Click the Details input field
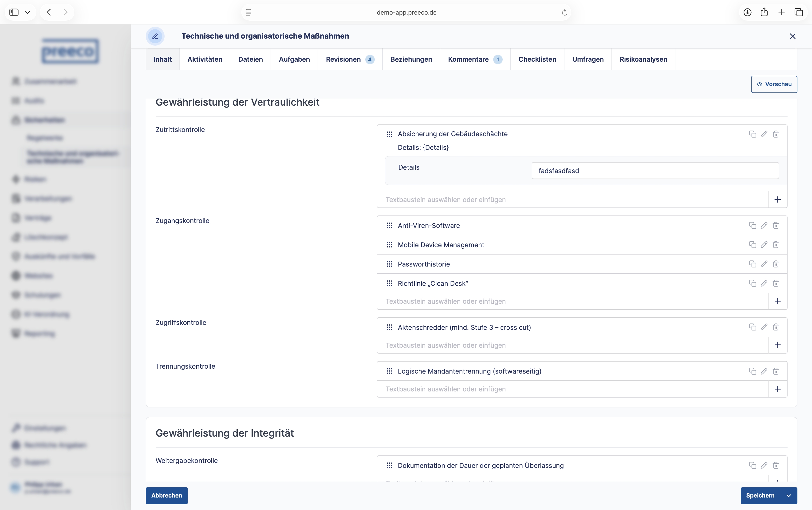Image resolution: width=812 pixels, height=510 pixels. [x=655, y=171]
